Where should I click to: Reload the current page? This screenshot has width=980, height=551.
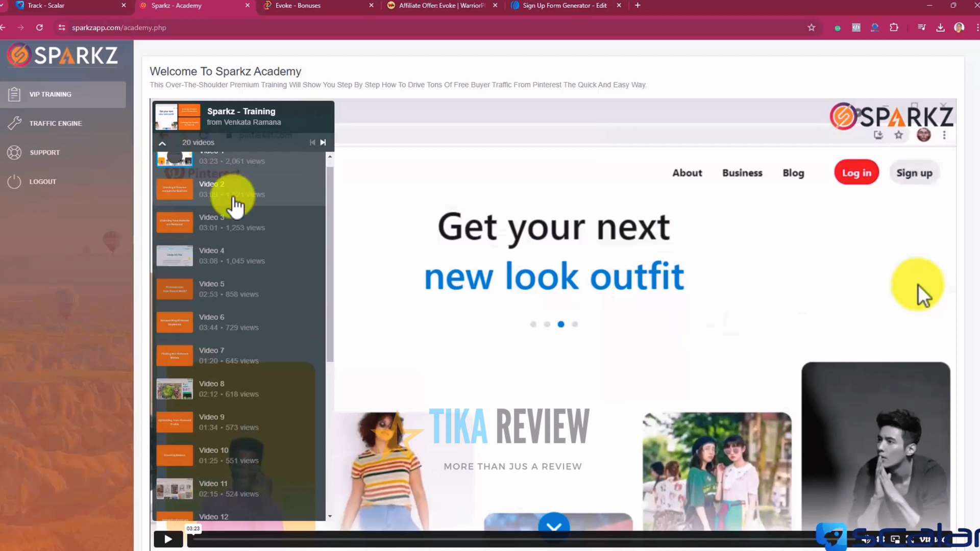pos(39,28)
